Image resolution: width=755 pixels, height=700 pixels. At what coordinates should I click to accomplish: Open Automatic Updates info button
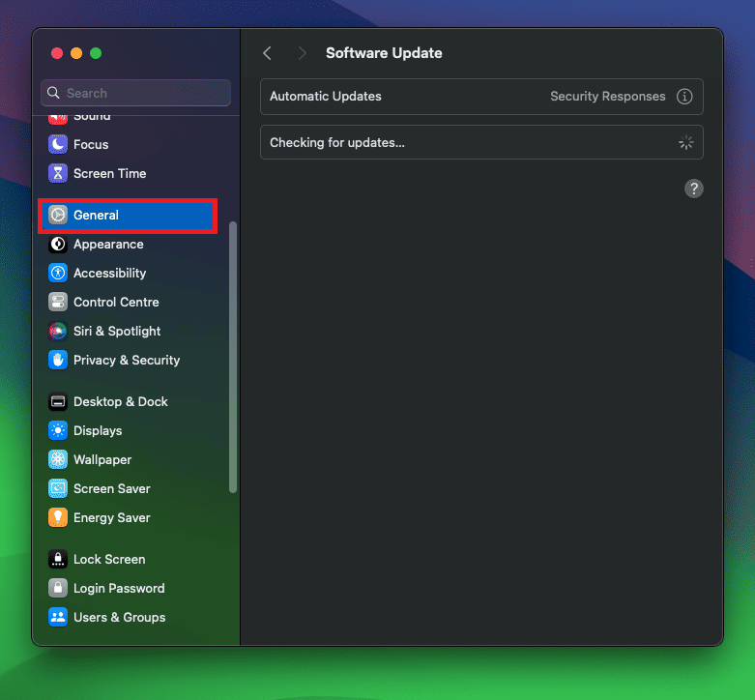coord(684,97)
